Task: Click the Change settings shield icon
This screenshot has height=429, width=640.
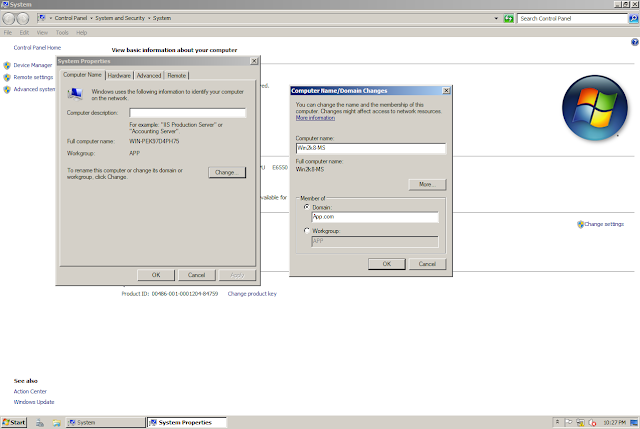Action: (x=580, y=224)
